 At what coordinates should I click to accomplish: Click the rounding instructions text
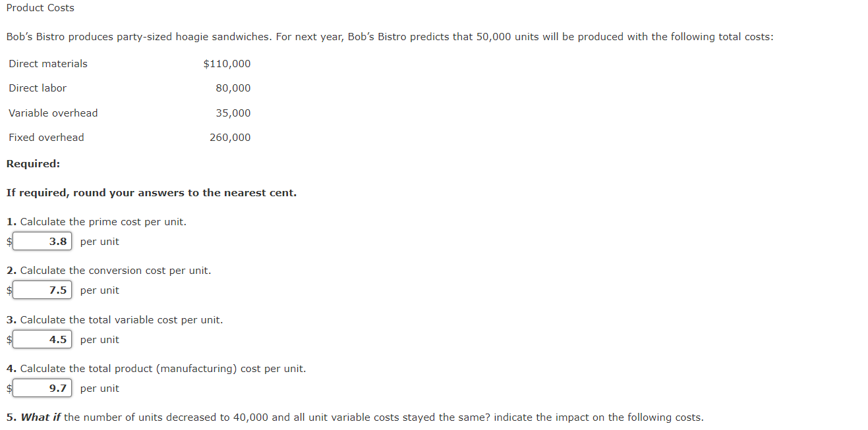(x=151, y=192)
